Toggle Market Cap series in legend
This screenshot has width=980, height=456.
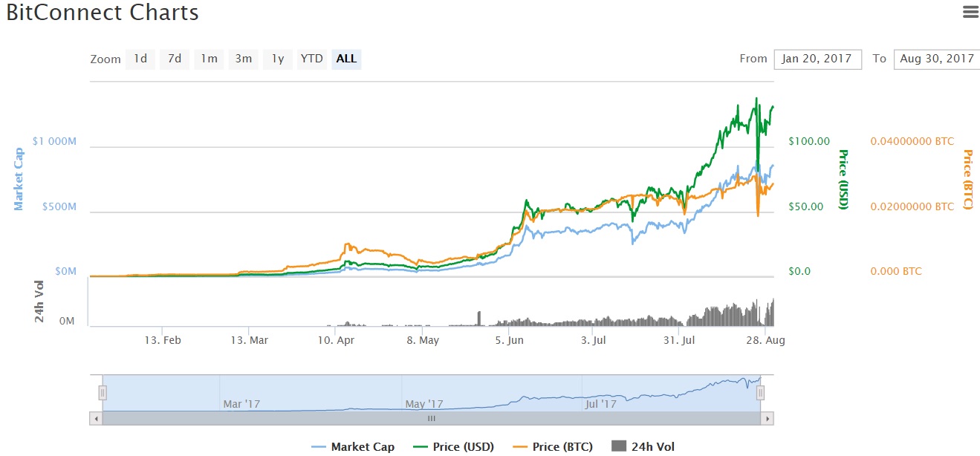point(352,446)
